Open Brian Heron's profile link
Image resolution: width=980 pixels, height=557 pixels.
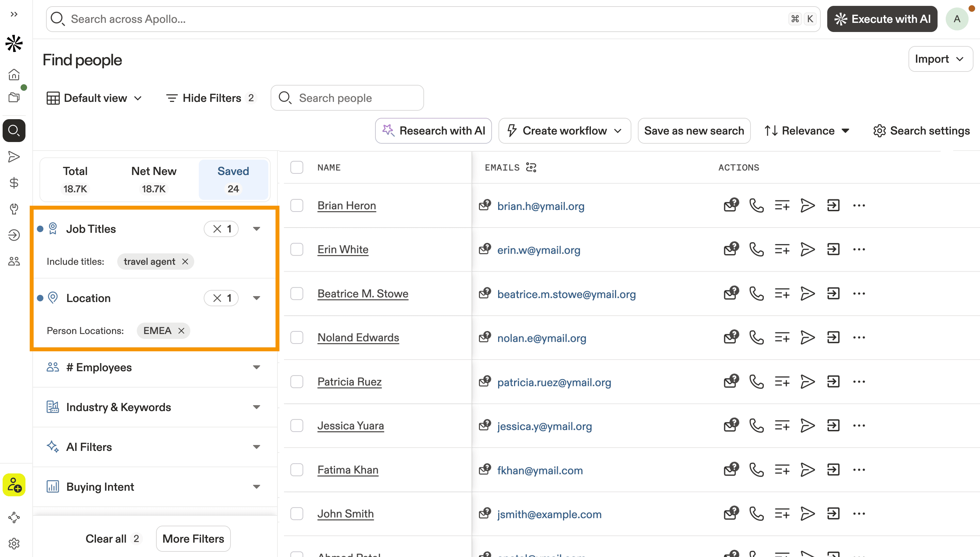point(347,205)
